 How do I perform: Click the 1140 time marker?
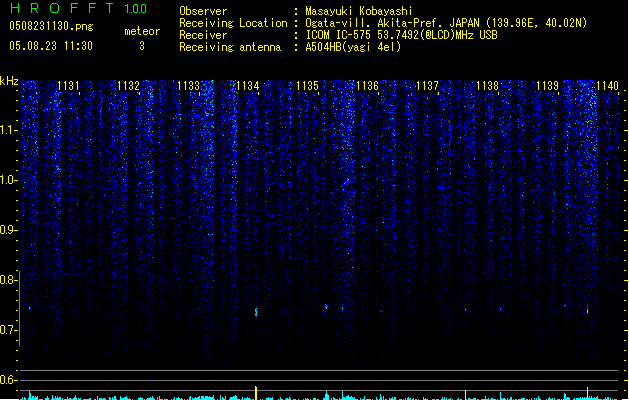(607, 86)
